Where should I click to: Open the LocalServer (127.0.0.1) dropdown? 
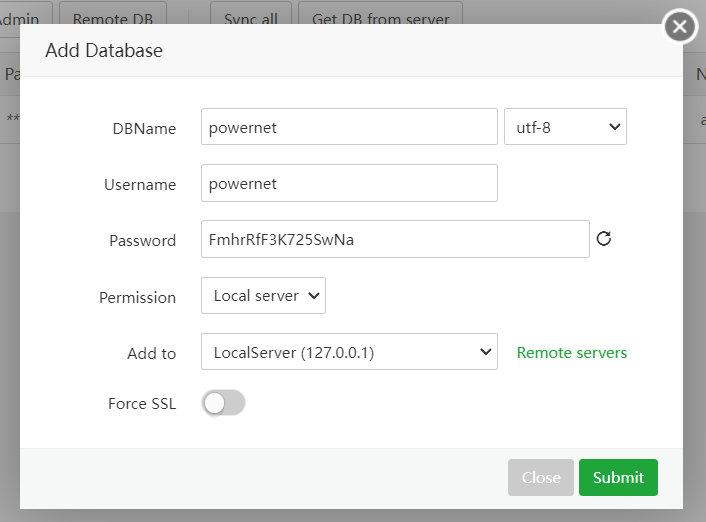tap(349, 352)
